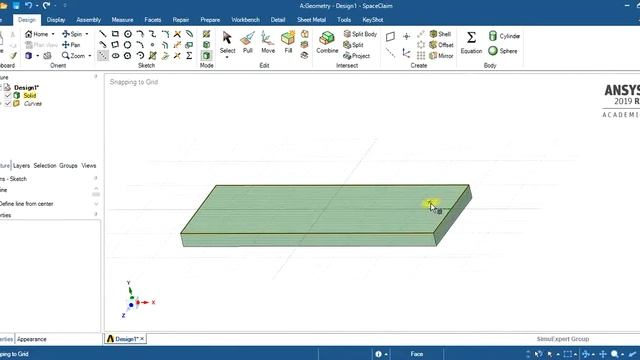Screen dimensions: 640x360
Task: Select the Circle sketch tool
Action: click(x=128, y=34)
